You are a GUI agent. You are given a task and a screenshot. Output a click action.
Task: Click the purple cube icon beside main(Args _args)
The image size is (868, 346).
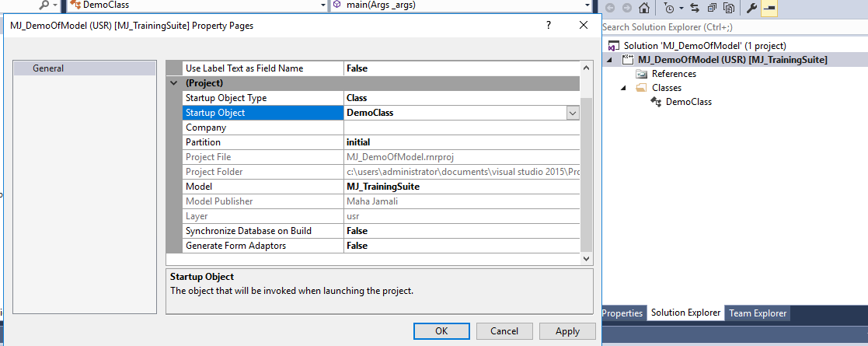click(336, 5)
